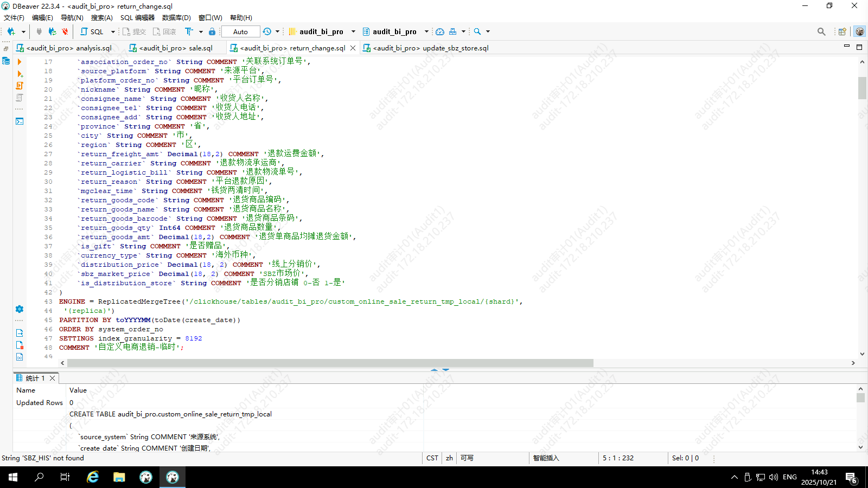Click the Auto commit mode button
The height and width of the screenshot is (488, 868).
click(x=240, y=31)
